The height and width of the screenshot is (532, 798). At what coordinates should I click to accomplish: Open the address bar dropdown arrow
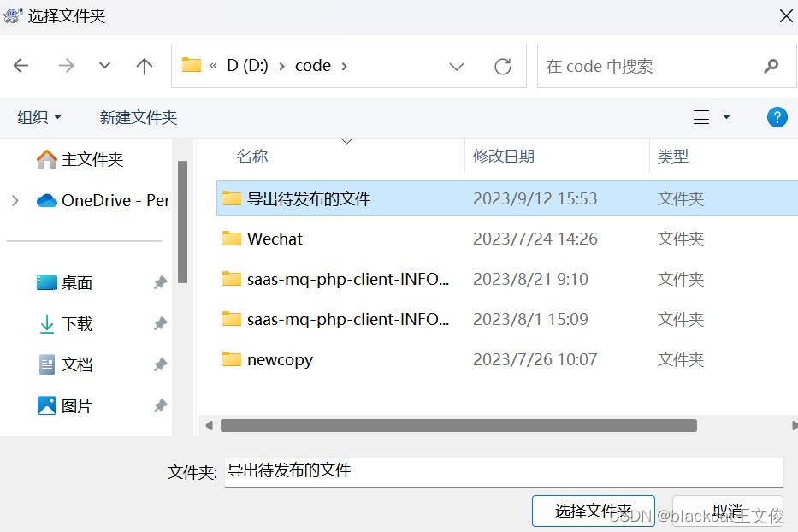click(456, 66)
